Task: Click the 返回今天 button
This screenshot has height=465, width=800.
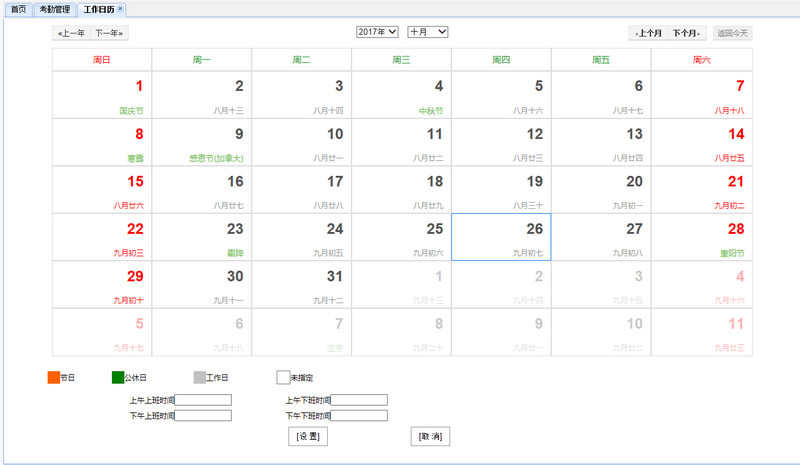Action: tap(732, 33)
